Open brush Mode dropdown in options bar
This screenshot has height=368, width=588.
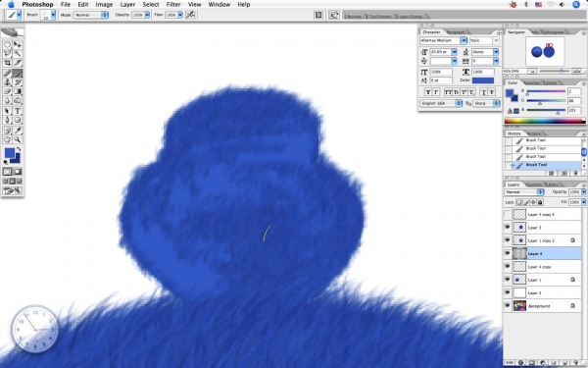(91, 15)
